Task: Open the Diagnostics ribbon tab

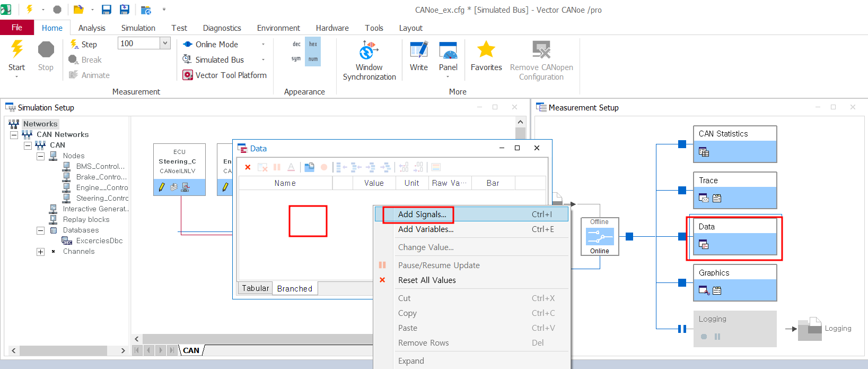Action: tap(222, 28)
